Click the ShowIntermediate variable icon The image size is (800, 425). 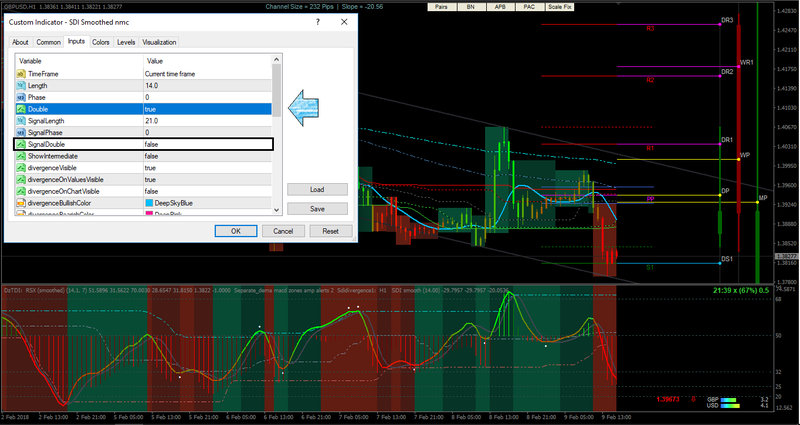[20, 156]
